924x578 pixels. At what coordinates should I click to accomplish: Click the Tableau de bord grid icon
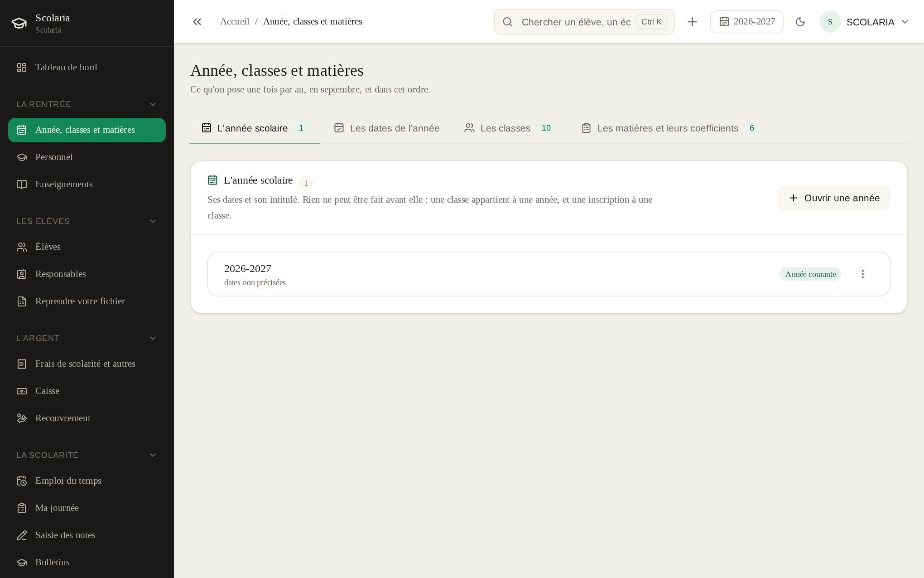(22, 68)
